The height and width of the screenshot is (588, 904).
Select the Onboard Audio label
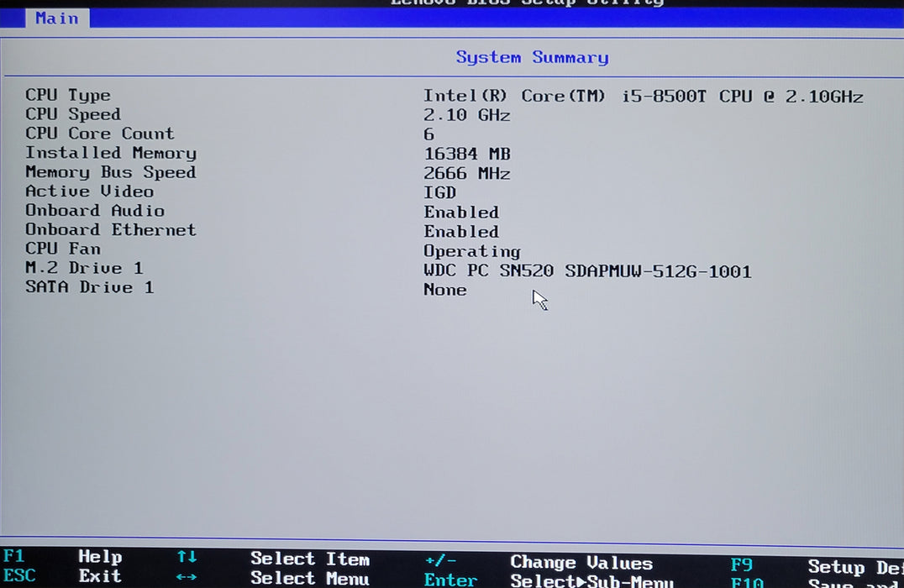click(x=95, y=210)
